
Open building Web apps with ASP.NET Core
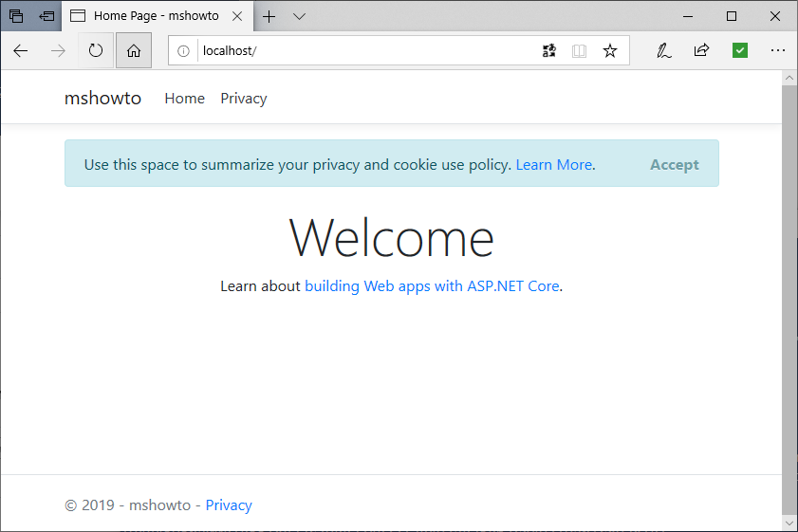click(x=432, y=286)
